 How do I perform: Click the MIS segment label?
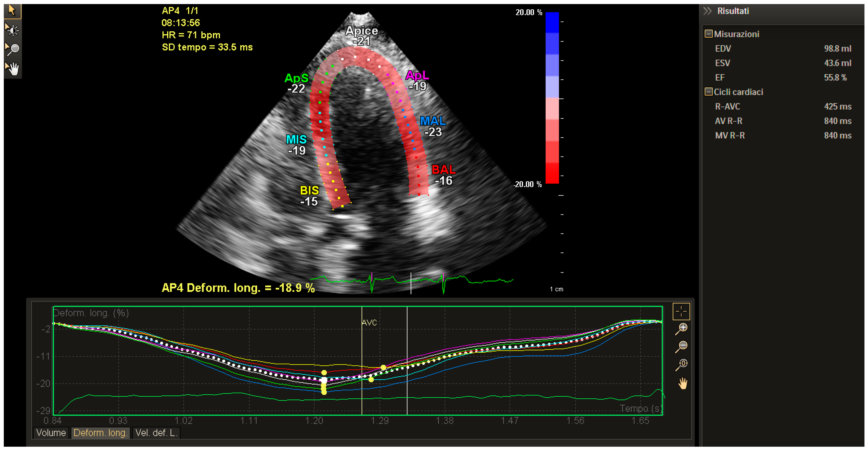tap(296, 139)
